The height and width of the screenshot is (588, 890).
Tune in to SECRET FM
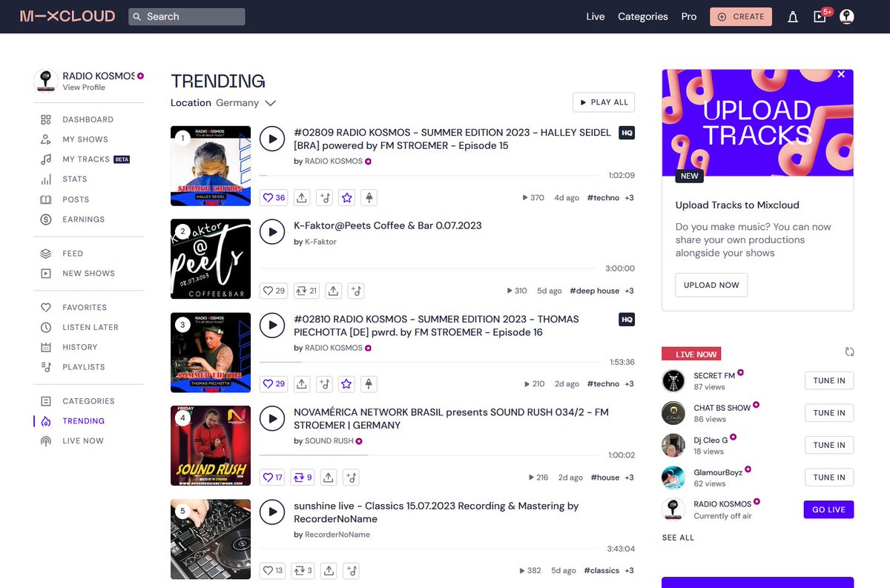pyautogui.click(x=829, y=380)
